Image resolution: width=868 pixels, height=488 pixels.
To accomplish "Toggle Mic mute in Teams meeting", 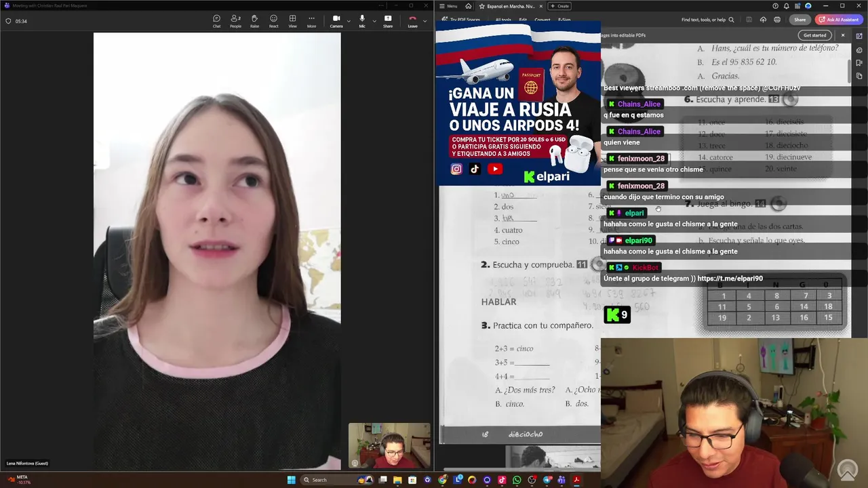I will click(362, 21).
